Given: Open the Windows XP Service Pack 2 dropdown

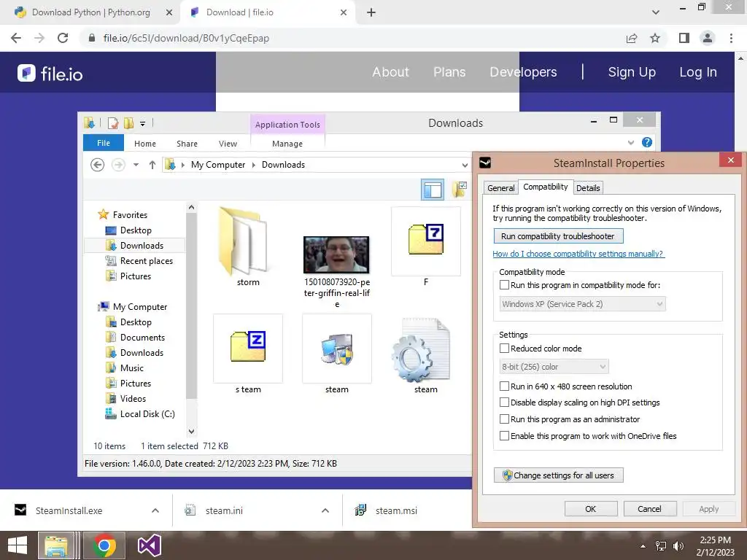Looking at the screenshot, I should (x=583, y=304).
